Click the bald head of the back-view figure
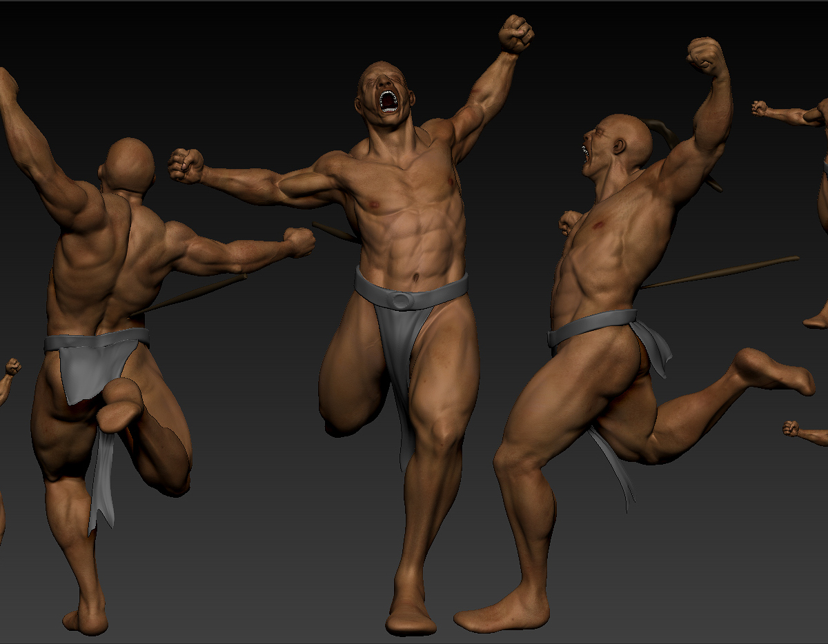This screenshot has width=828, height=644. pos(128,165)
